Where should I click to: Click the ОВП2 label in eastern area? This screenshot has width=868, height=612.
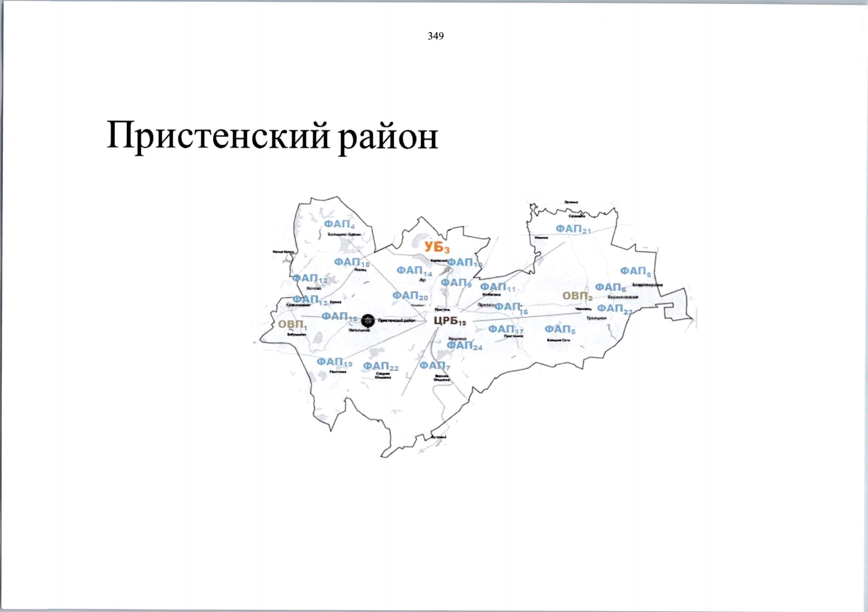[577, 296]
